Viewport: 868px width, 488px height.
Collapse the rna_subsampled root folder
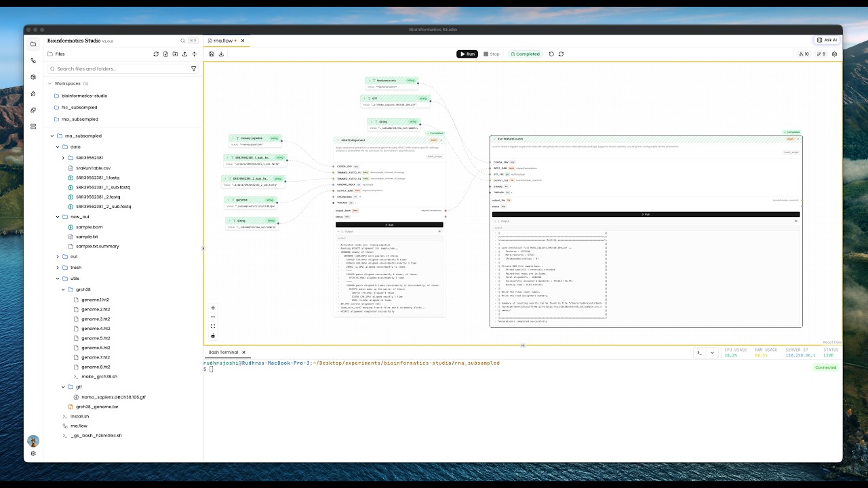point(52,136)
